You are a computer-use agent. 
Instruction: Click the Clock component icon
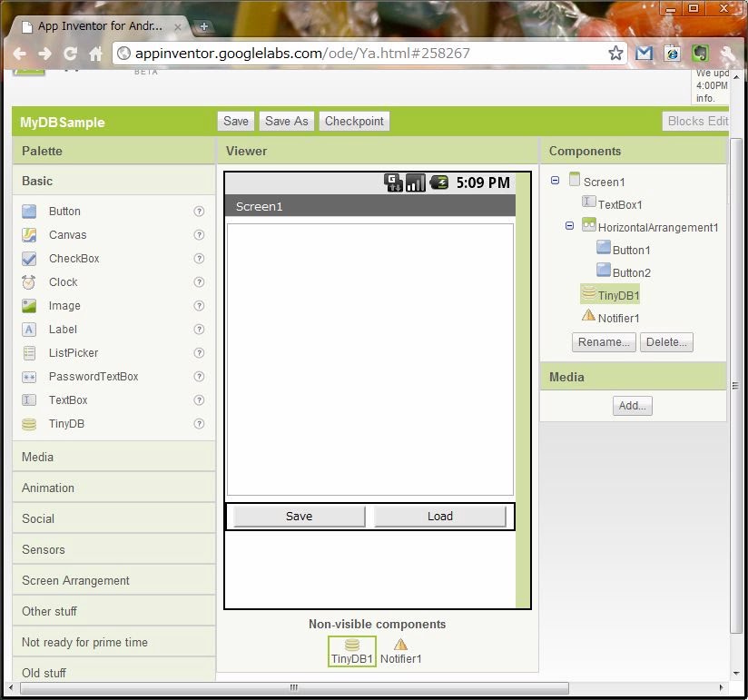click(x=29, y=282)
